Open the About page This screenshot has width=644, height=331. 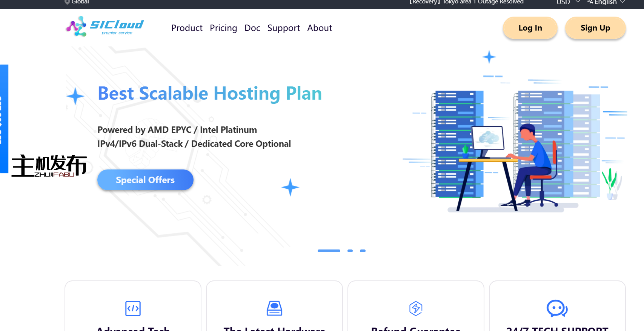click(x=319, y=28)
